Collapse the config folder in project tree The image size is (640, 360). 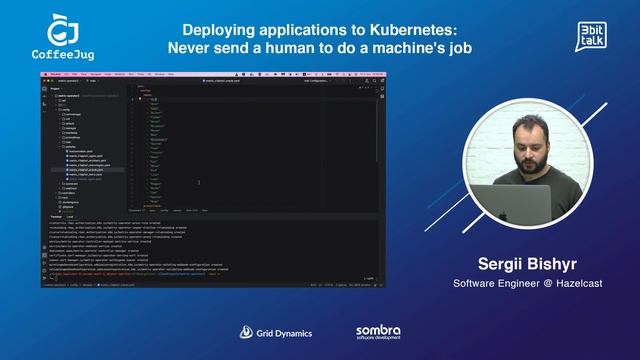click(x=56, y=110)
